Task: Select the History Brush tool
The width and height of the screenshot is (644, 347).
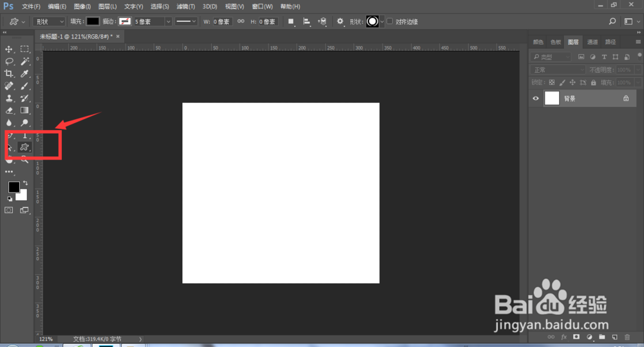Action: tap(24, 98)
